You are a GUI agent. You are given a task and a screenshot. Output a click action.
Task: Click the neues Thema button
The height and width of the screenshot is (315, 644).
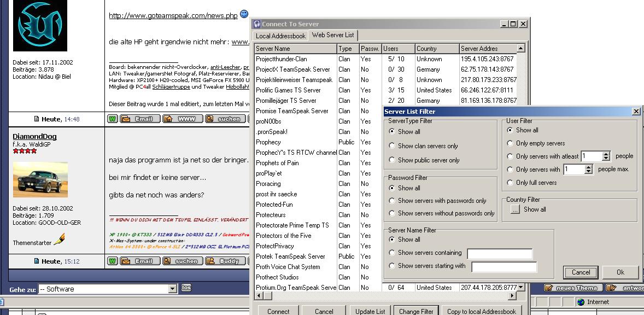point(573,288)
